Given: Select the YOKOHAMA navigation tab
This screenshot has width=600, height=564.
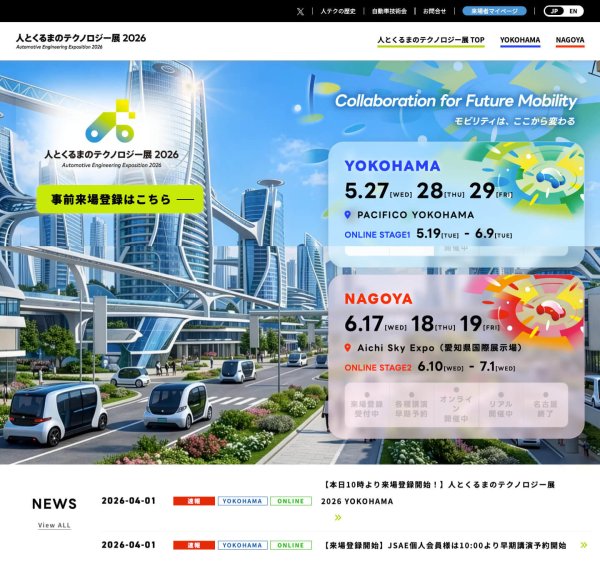Looking at the screenshot, I should [x=520, y=40].
